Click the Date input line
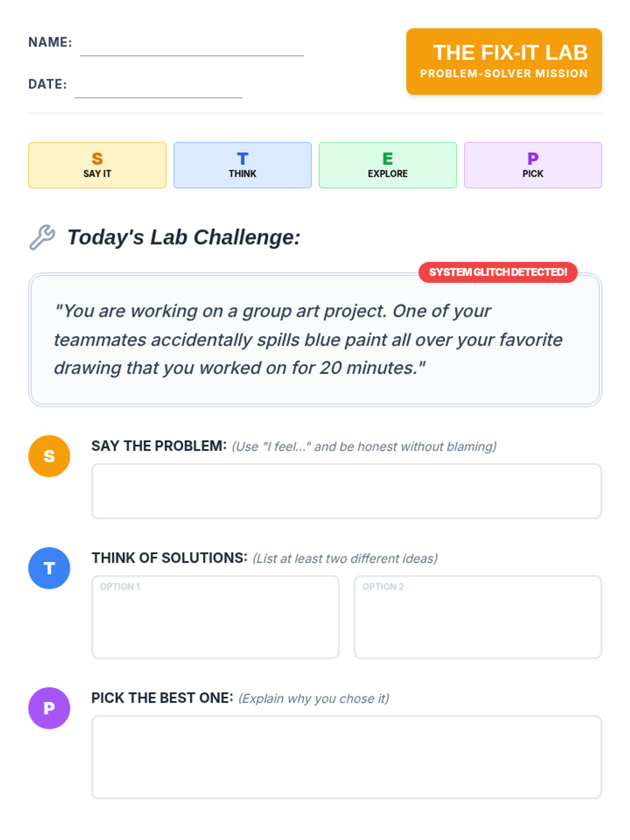630x840 pixels. click(x=159, y=89)
